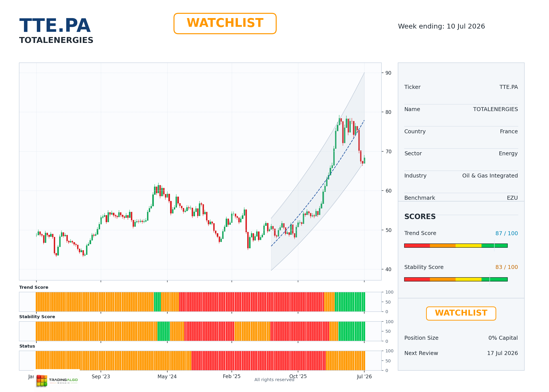Click the Status strip chart label
Image resolution: width=549 pixels, height=392 pixels.
tap(27, 346)
